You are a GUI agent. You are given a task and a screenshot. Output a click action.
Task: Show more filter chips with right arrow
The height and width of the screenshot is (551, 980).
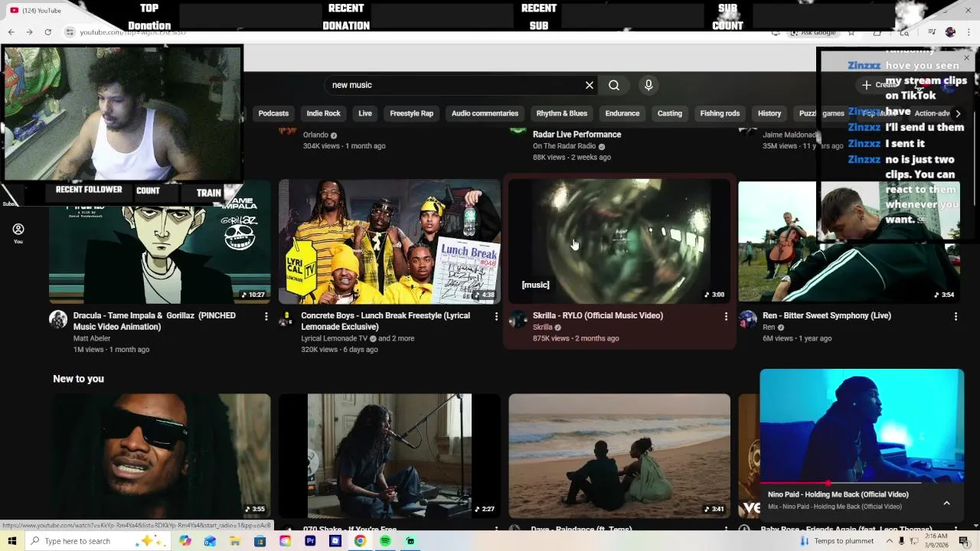point(958,113)
